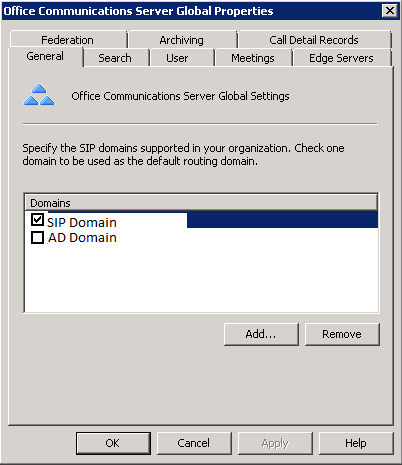The height and width of the screenshot is (465, 402).
Task: Open the Archiving tab
Action: click(x=182, y=40)
